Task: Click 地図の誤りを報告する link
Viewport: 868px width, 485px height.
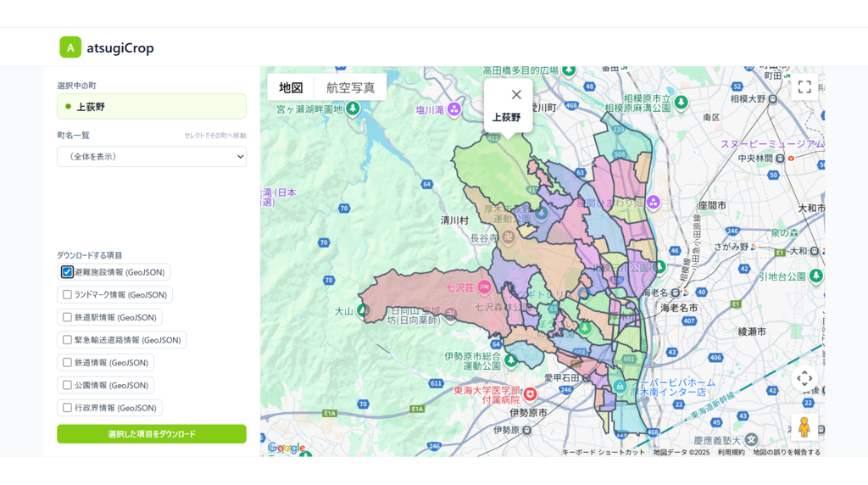Action: [x=787, y=453]
